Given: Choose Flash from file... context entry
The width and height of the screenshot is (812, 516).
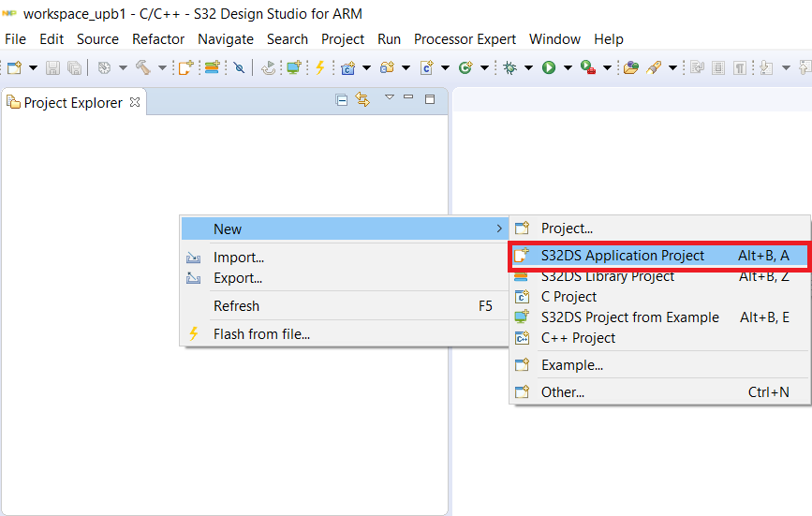Looking at the screenshot, I should coord(345,334).
